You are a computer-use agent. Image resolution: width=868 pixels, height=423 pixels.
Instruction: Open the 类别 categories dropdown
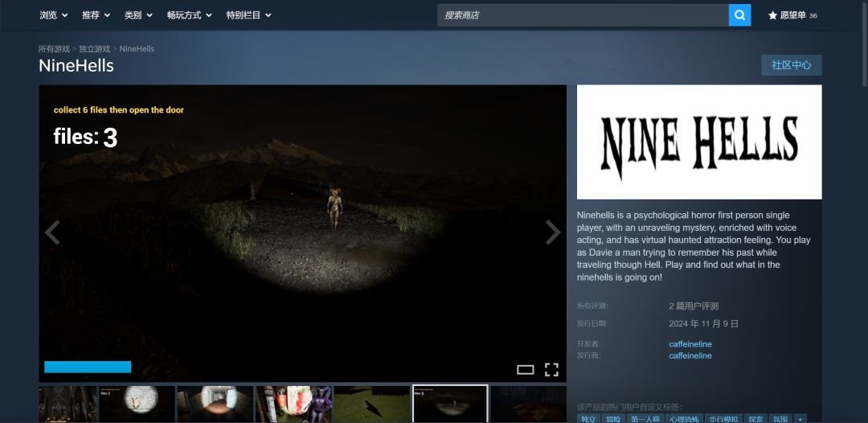pyautogui.click(x=138, y=15)
